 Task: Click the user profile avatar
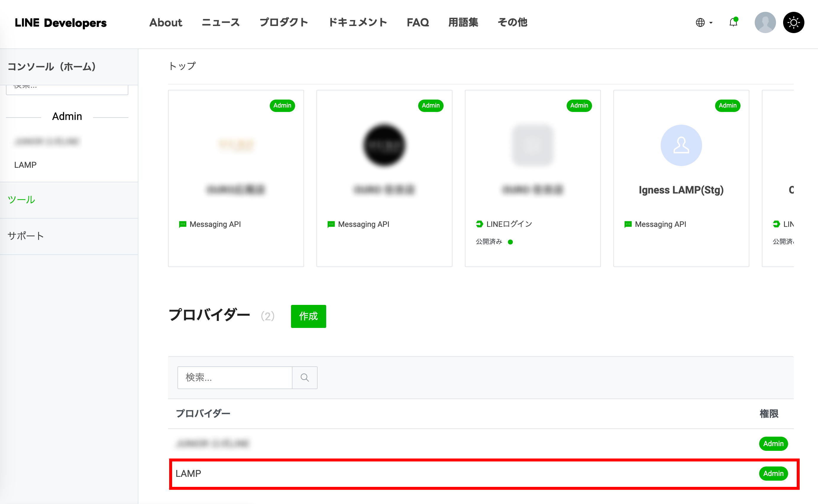coord(765,22)
